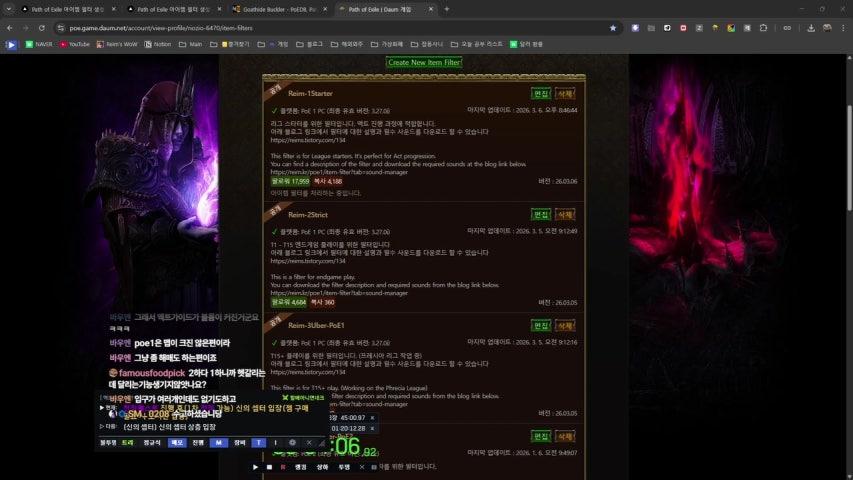Open the red square extension icon
853x480 pixels.
click(683, 28)
